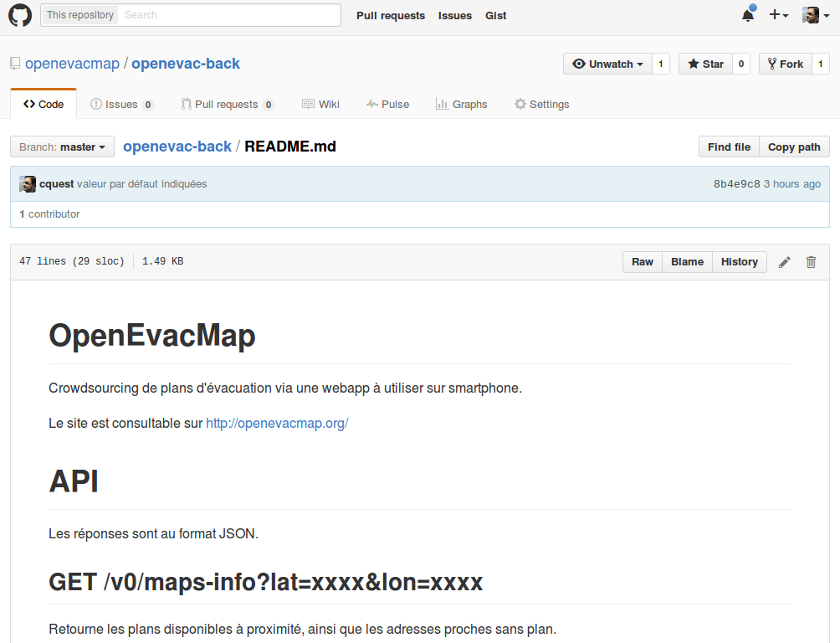Click the repository book icon
Viewport: 840px width, 643px height.
tap(15, 64)
